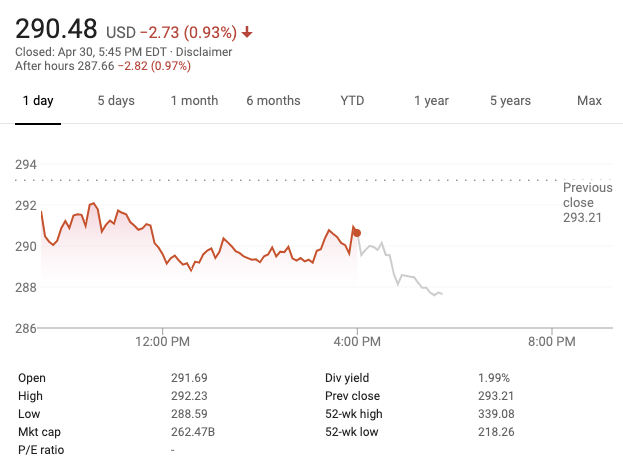
Task: Click the 52-wk high value 339.08
Action: tap(498, 414)
